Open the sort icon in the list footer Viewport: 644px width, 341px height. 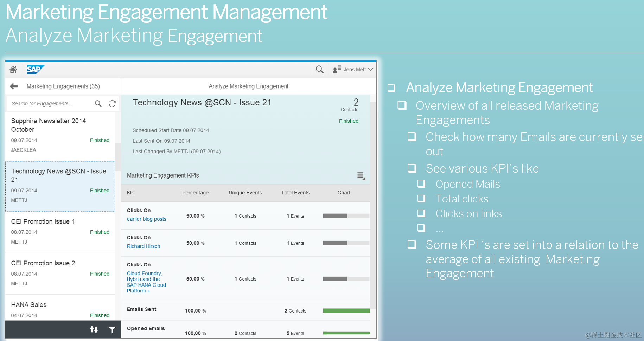click(94, 329)
